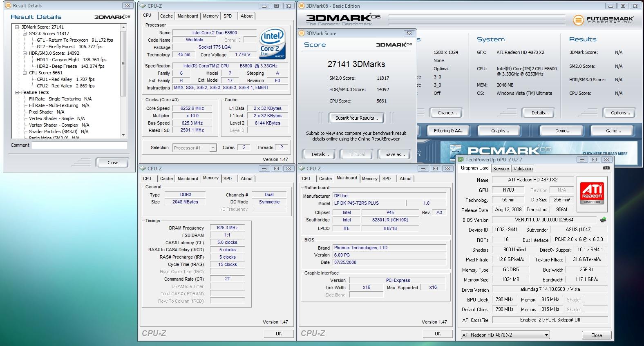Click the BIOS save chip icon in GPU-Z
The height and width of the screenshot is (346, 644).
click(x=603, y=220)
